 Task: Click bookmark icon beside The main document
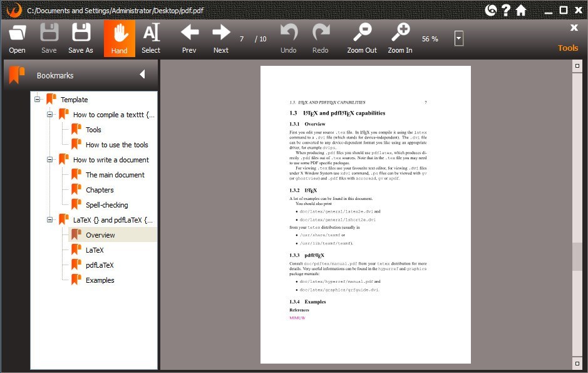click(76, 174)
